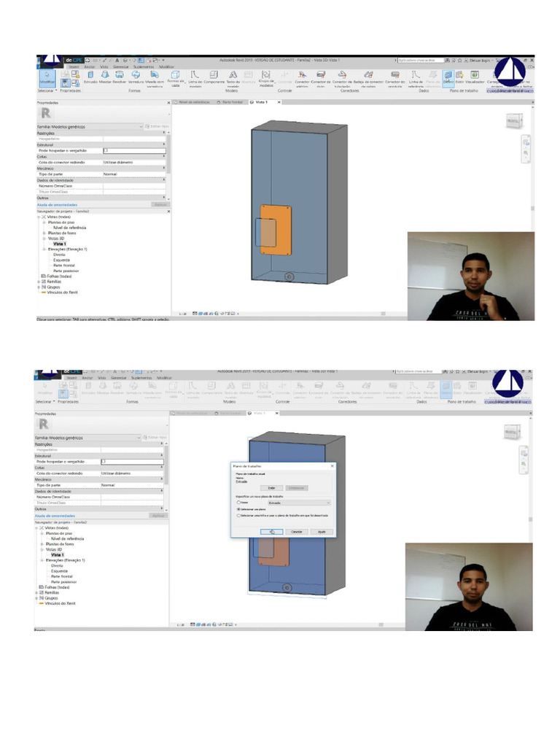Select Revolver tool in Revit window without dialog

pyautogui.click(x=119, y=77)
